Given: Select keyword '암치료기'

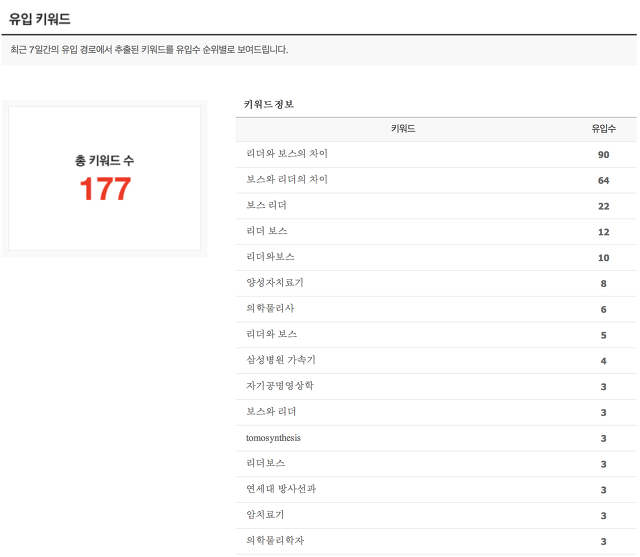Looking at the screenshot, I should tap(265, 515).
